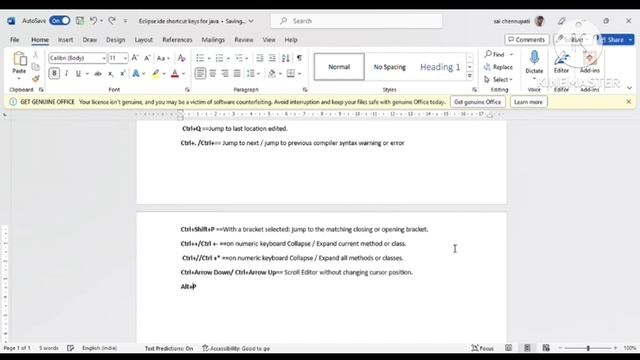The width and height of the screenshot is (640, 360).
Task: Switch to the Insert tab
Action: point(65,40)
